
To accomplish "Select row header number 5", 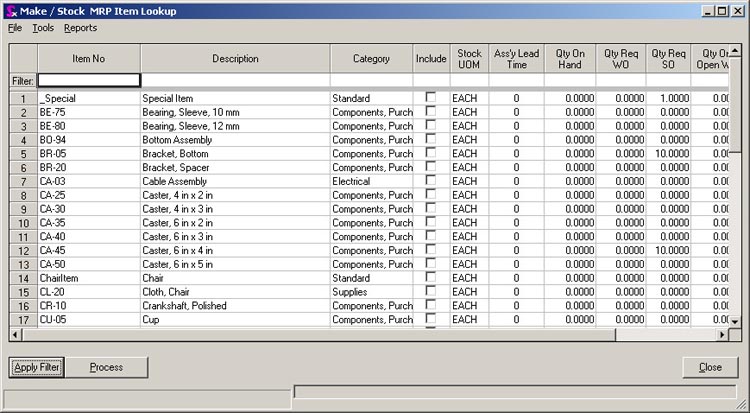I will point(22,154).
